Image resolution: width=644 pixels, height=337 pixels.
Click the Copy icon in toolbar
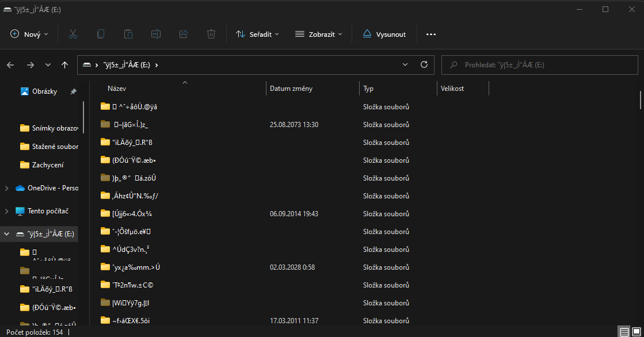(101, 34)
